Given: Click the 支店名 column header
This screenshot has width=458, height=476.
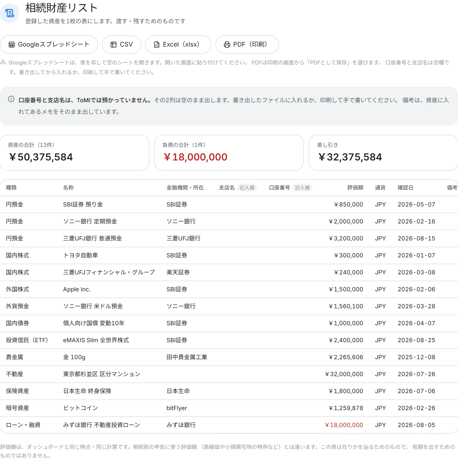Looking at the screenshot, I should (x=227, y=188).
